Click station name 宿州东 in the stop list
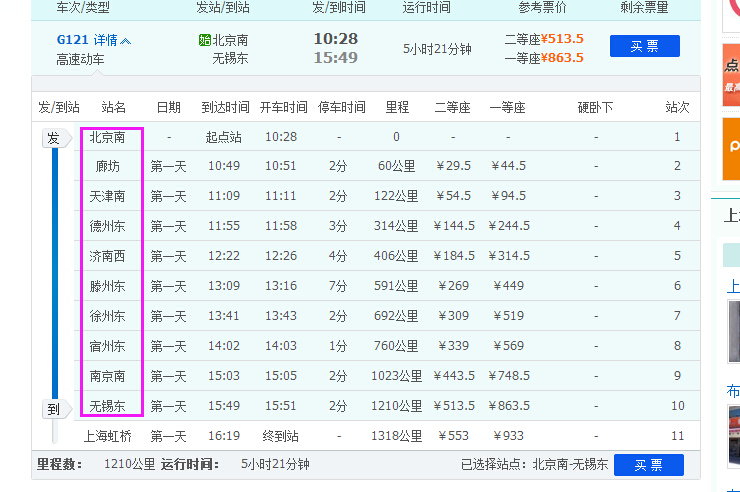This screenshot has height=492, width=740. coord(108,346)
